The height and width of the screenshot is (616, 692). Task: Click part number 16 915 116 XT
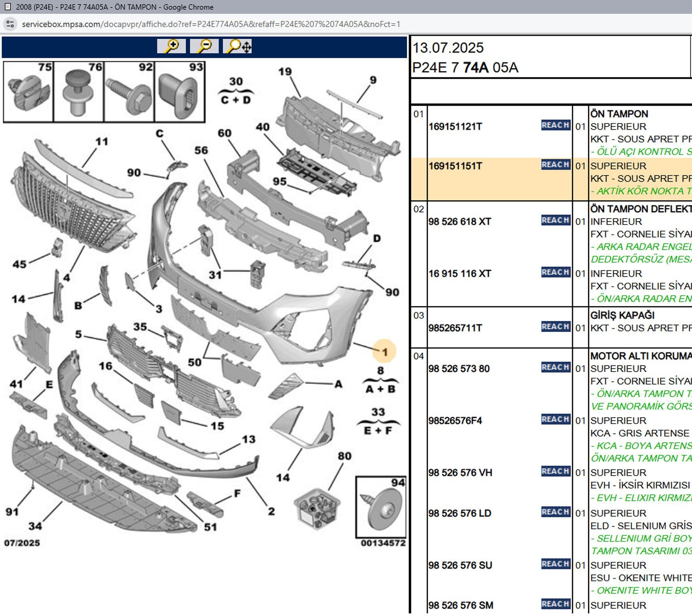pos(459,274)
